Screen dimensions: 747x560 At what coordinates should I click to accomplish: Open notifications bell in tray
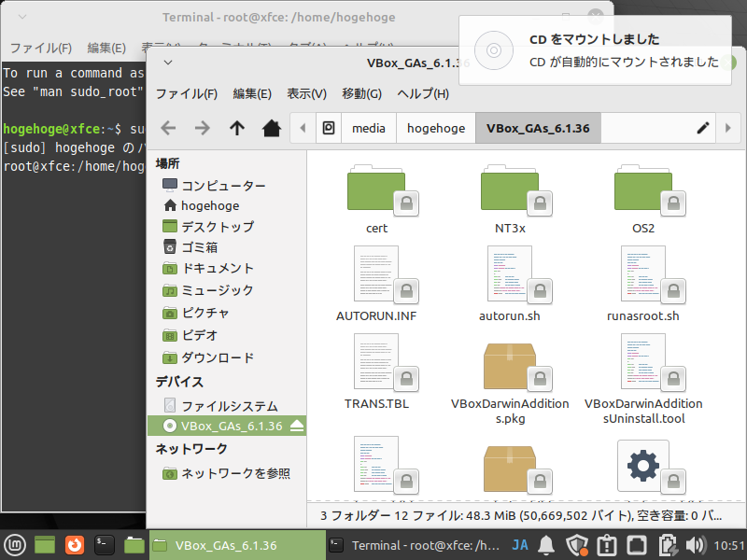coord(546,545)
